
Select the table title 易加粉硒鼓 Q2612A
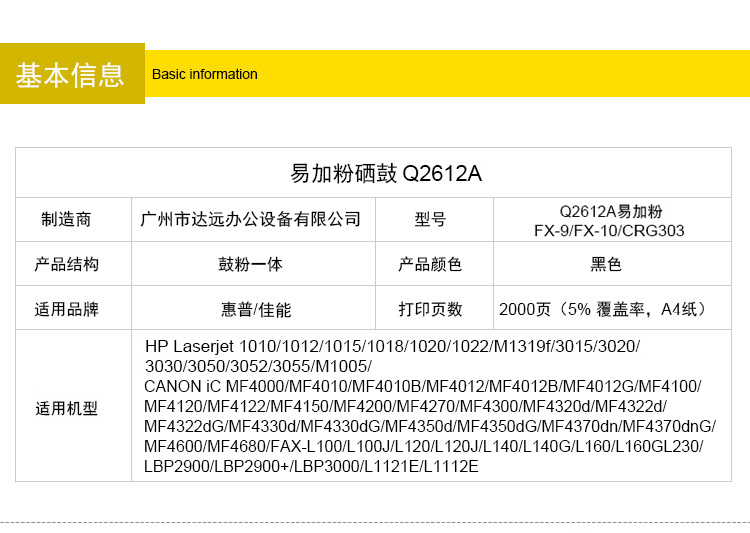386,173
